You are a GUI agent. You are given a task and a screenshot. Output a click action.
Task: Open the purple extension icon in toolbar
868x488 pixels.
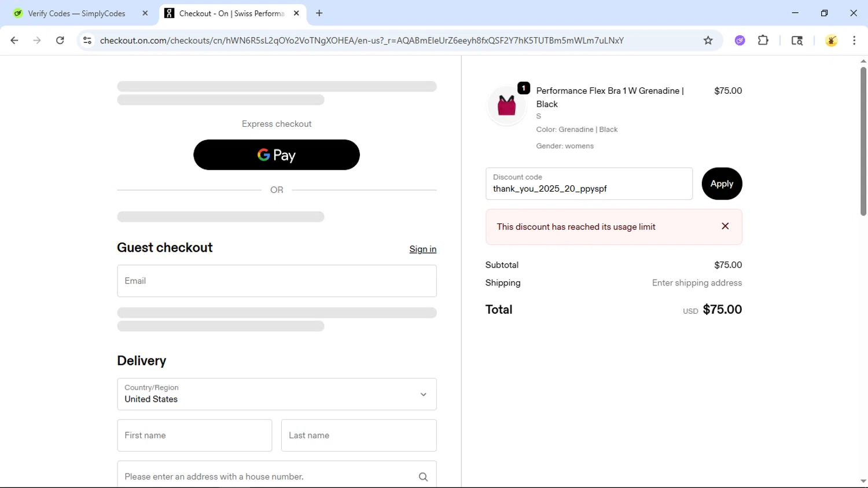[x=740, y=41]
